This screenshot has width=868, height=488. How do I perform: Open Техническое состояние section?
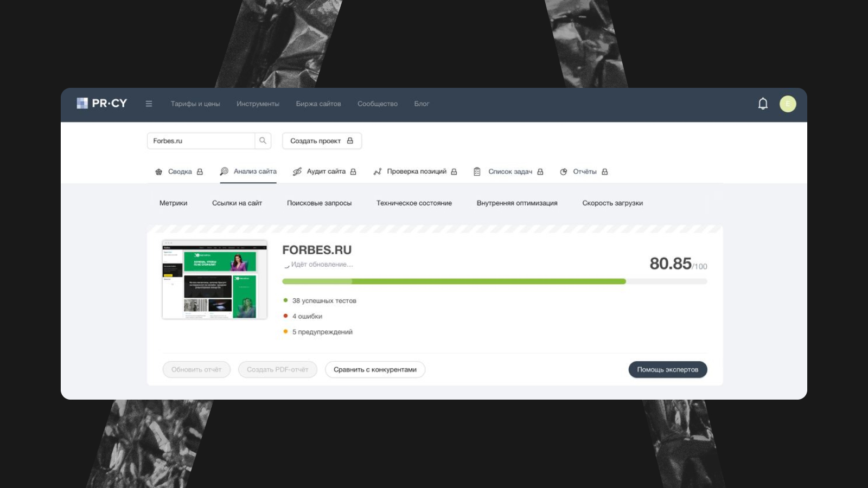pyautogui.click(x=414, y=203)
